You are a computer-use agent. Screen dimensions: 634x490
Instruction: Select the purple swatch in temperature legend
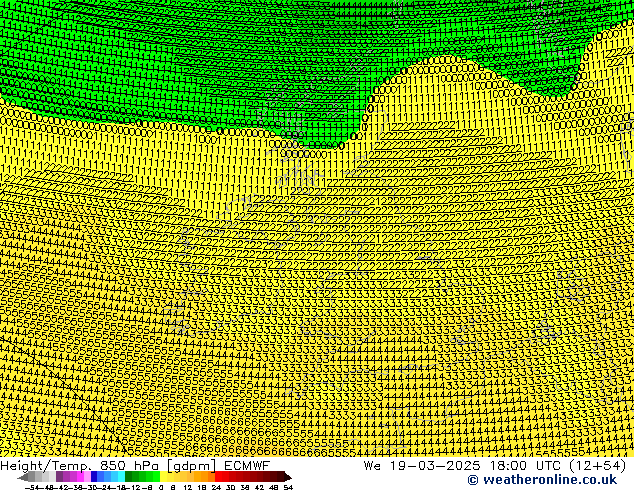pos(70,477)
